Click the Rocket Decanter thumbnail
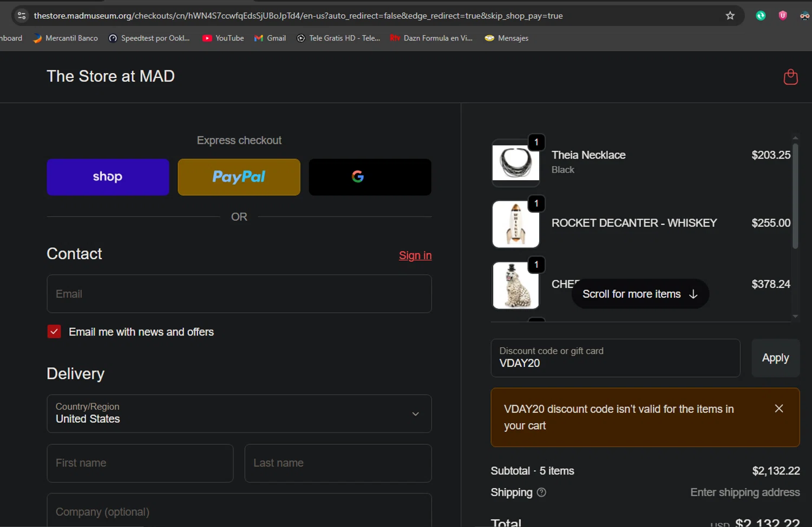This screenshot has width=812, height=527. click(x=516, y=224)
